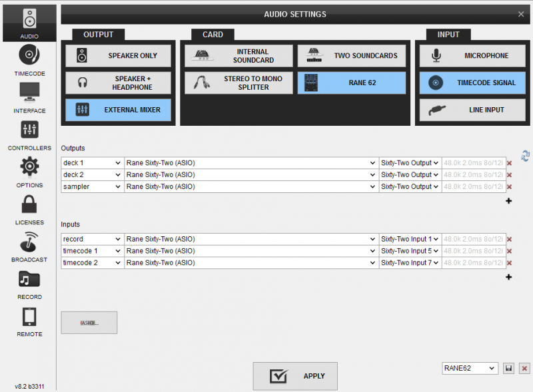Screen dimensions: 533x392
Task: Select Line Input option
Action: click(x=472, y=110)
